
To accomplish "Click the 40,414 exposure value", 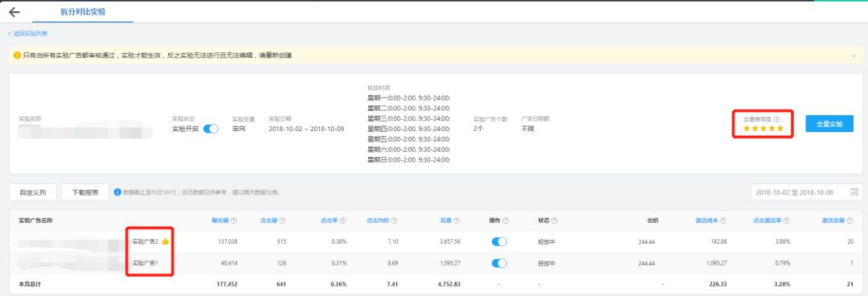I will click(x=228, y=263).
